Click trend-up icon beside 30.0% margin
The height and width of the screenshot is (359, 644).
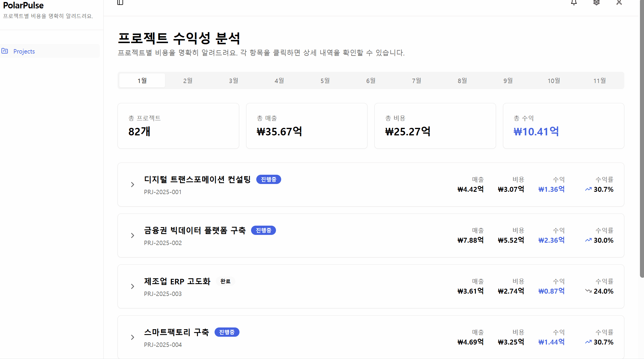(588, 240)
